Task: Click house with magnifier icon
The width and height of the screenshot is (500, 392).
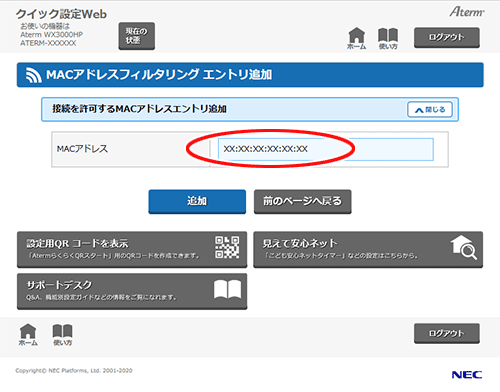Action: pyautogui.click(x=464, y=247)
